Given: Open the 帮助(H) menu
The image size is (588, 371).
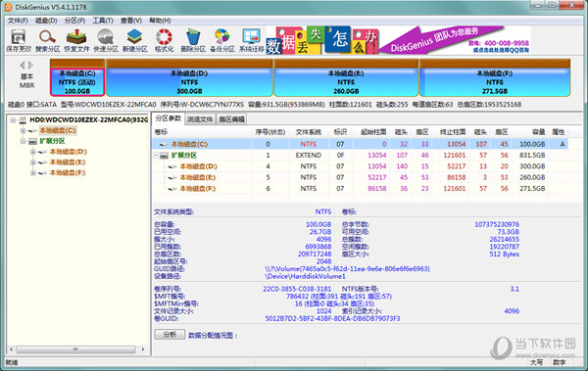Looking at the screenshot, I should click(x=160, y=21).
